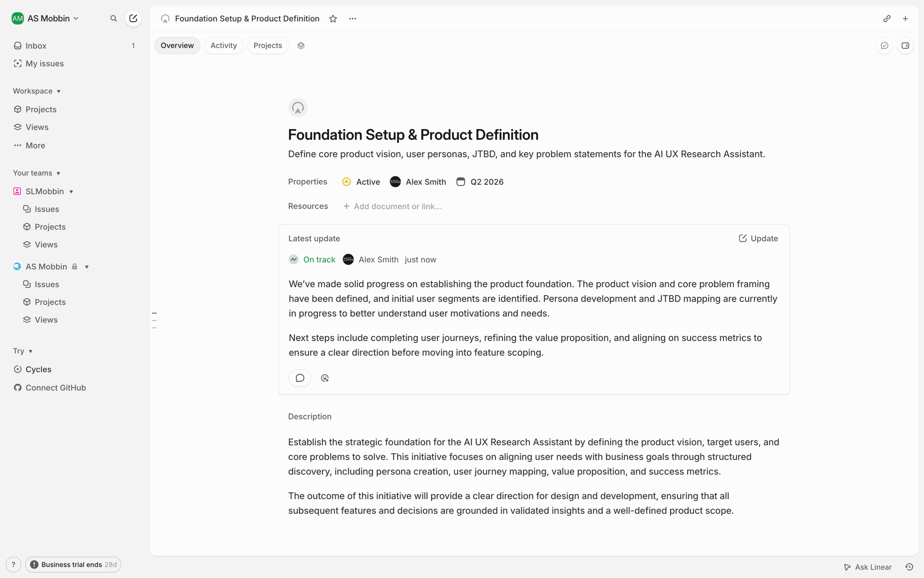This screenshot has width=924, height=578.
Task: Collapse the AS Mobbin team tree
Action: point(87,267)
